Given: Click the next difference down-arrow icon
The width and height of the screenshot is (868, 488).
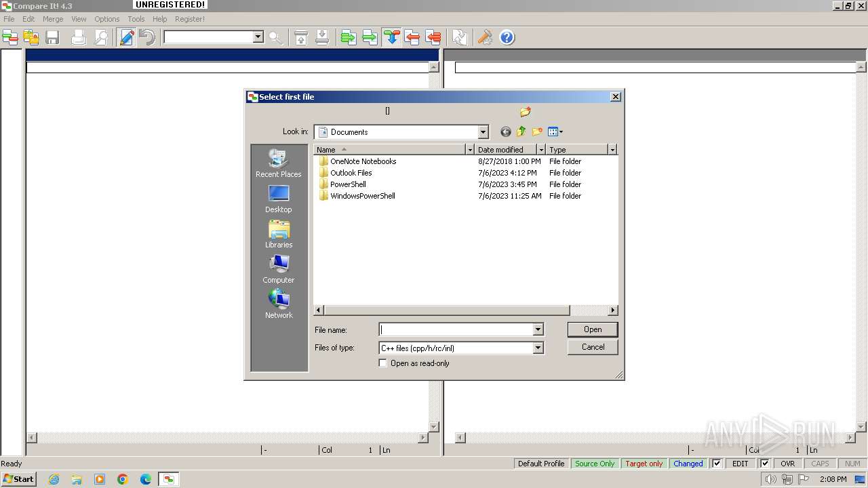Looking at the screenshot, I should 322,37.
